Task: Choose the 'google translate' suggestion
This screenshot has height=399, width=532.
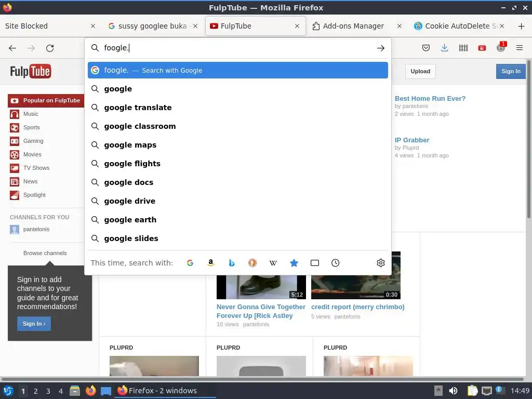Action: 238,108
